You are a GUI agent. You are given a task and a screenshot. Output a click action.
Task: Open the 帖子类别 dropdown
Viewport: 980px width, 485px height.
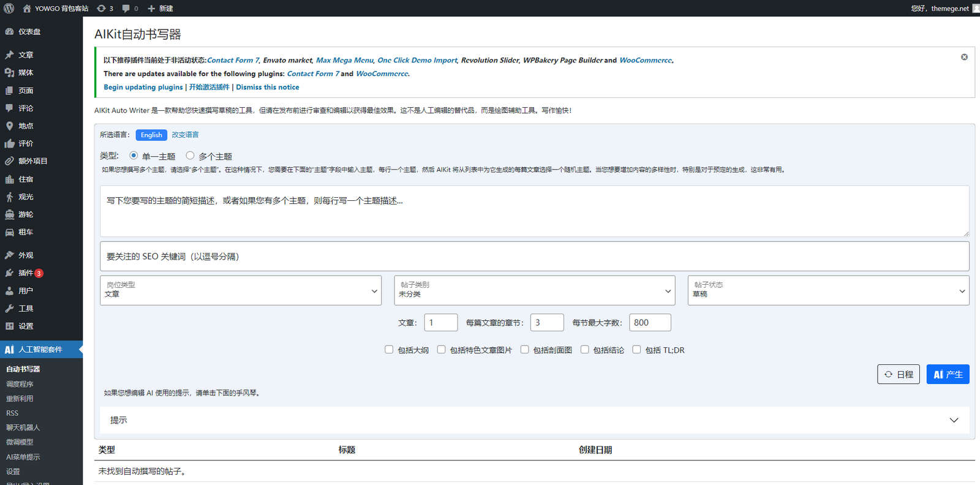pos(535,290)
